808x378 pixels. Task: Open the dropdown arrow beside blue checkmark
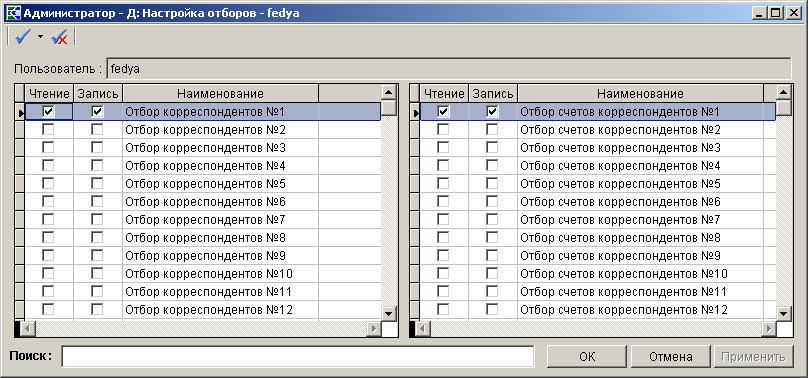tap(41, 37)
